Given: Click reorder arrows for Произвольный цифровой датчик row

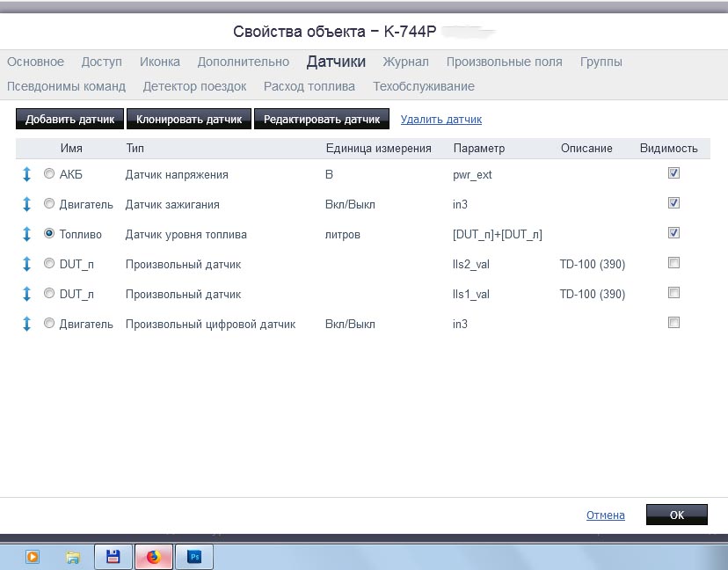Looking at the screenshot, I should point(26,324).
